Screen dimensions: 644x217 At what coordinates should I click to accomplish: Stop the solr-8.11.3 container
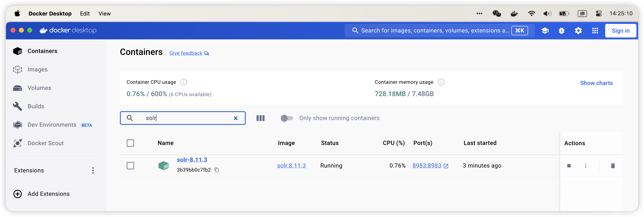(569, 166)
